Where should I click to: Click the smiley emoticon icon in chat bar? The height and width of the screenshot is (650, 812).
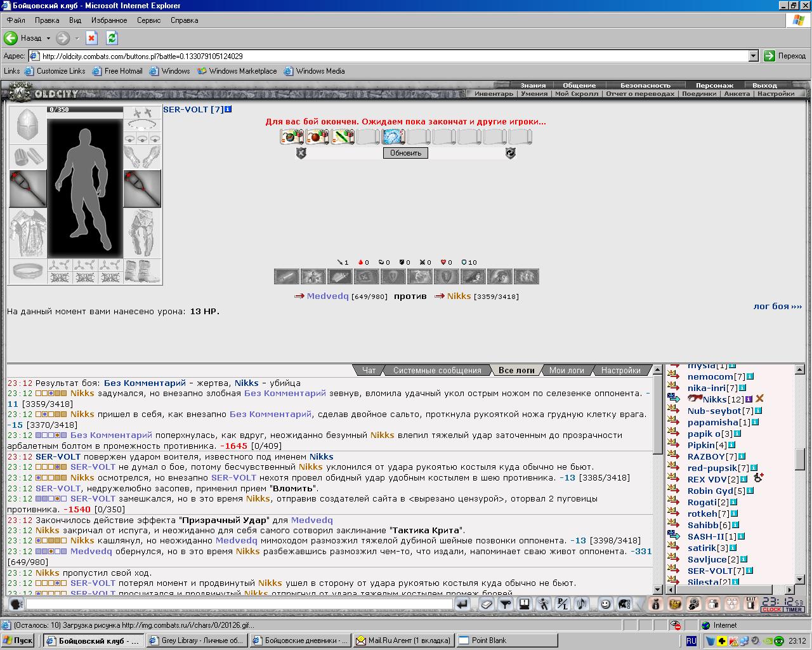(606, 604)
